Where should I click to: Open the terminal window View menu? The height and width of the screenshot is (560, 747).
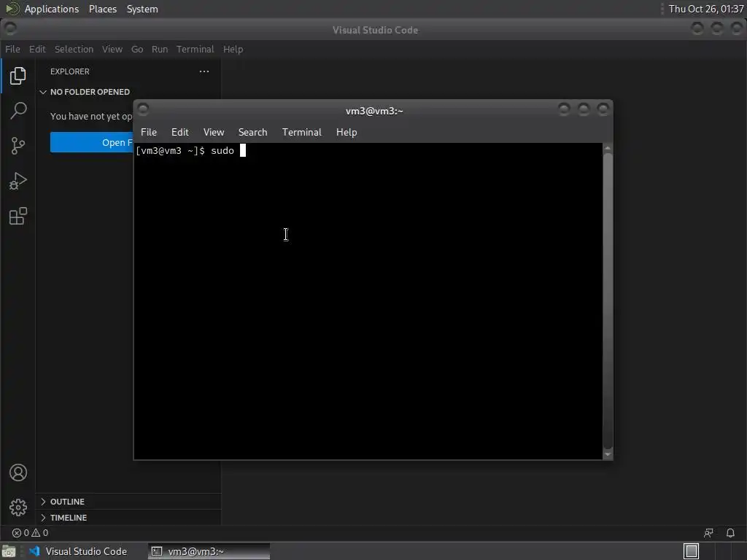[x=214, y=133]
